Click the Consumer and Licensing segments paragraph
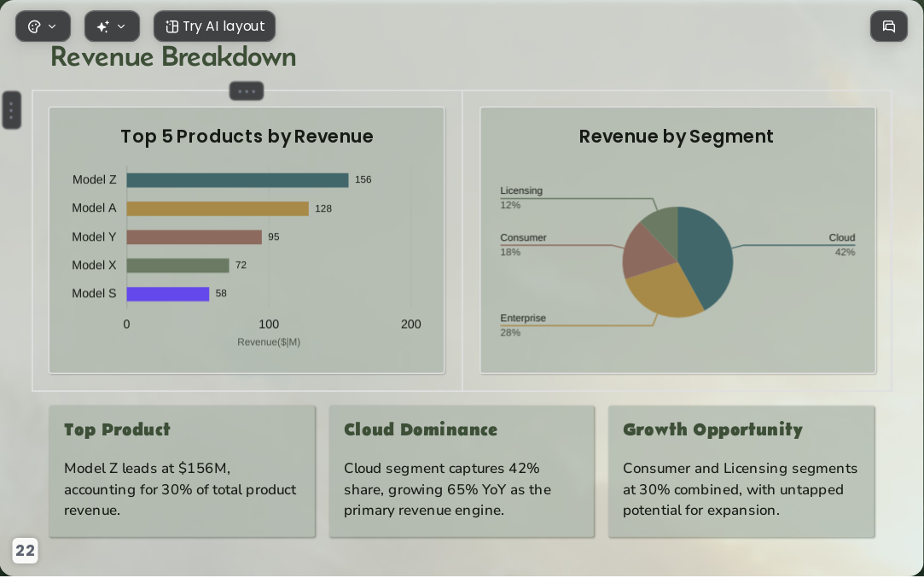 click(x=741, y=489)
